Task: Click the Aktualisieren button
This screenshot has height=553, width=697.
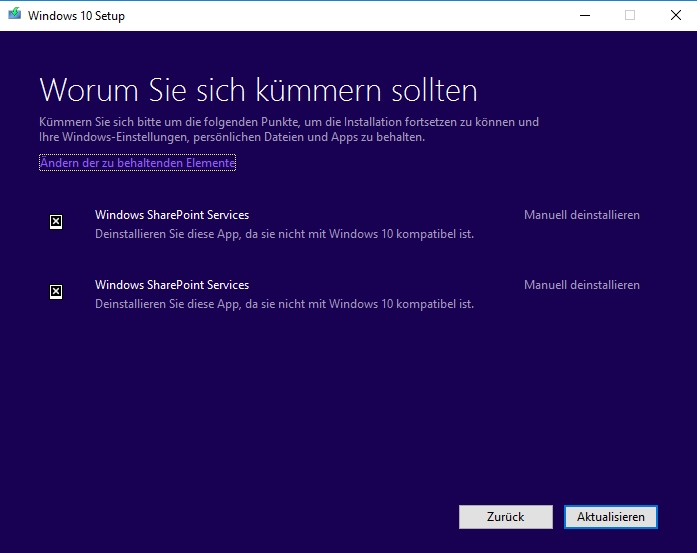Action: 610,517
